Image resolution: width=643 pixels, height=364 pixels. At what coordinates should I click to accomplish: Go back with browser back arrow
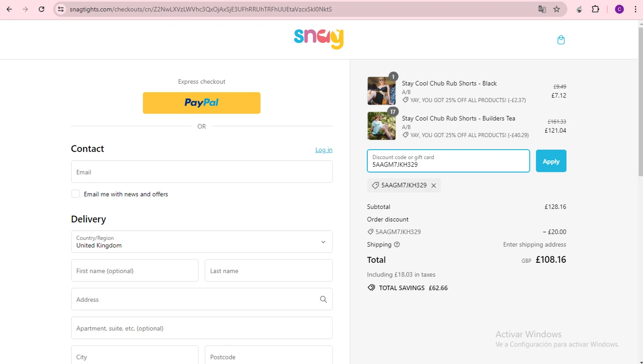(x=9, y=9)
